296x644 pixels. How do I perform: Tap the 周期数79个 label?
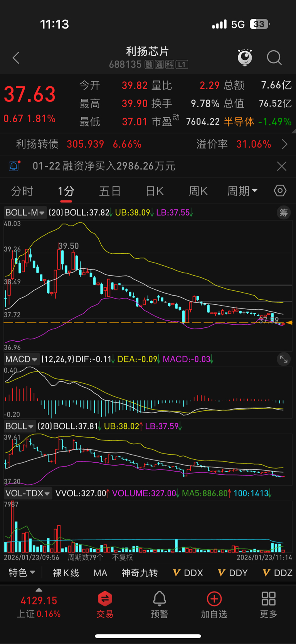click(x=86, y=557)
